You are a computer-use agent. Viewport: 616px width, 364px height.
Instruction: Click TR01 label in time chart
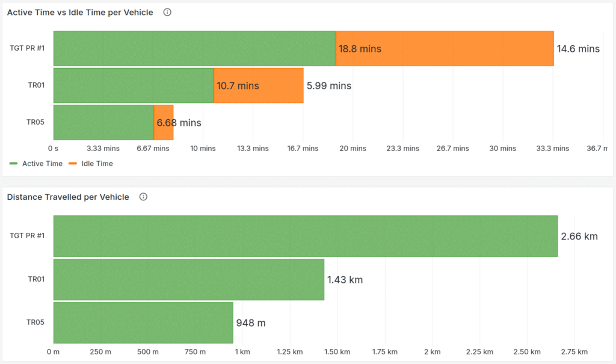[36, 85]
